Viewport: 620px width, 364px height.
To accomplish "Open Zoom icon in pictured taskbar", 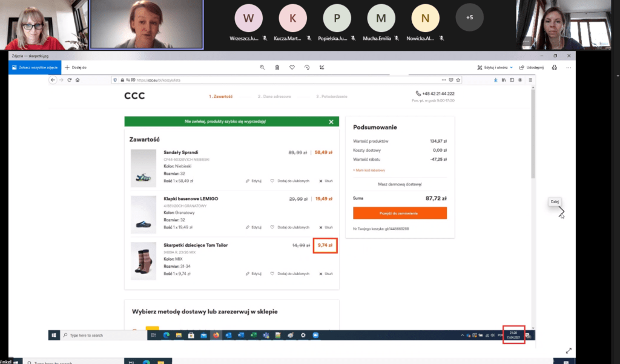I will (315, 335).
